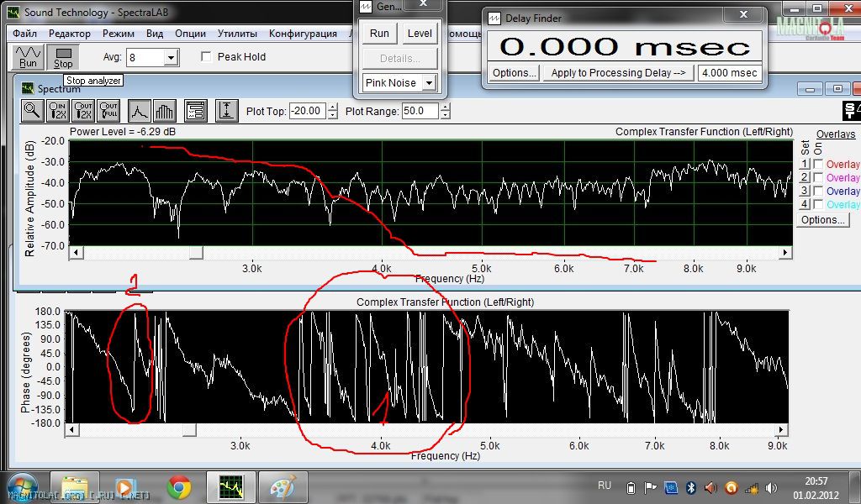Open the Pink Noise signal dropdown
Screen dimensions: 861x504
pos(429,83)
